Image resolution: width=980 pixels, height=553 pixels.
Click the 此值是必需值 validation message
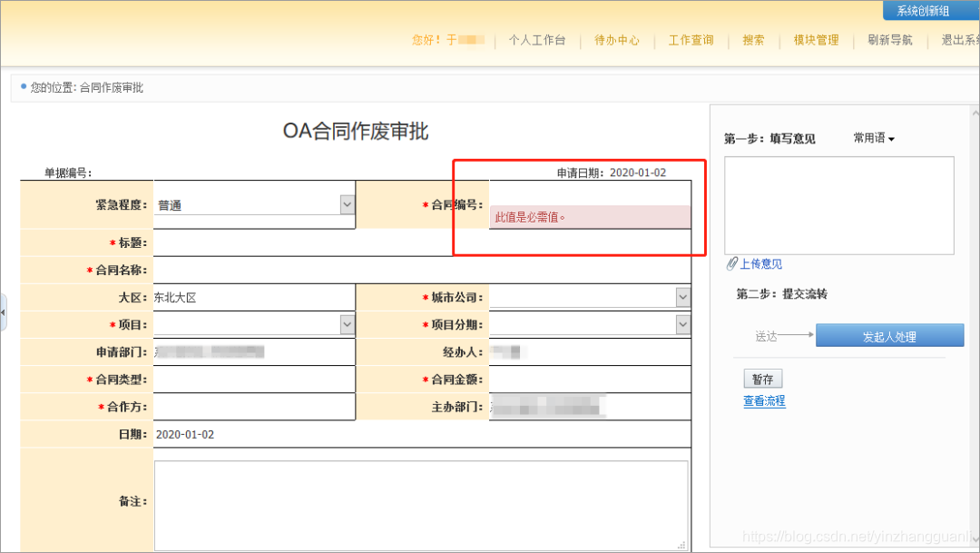pyautogui.click(x=590, y=217)
